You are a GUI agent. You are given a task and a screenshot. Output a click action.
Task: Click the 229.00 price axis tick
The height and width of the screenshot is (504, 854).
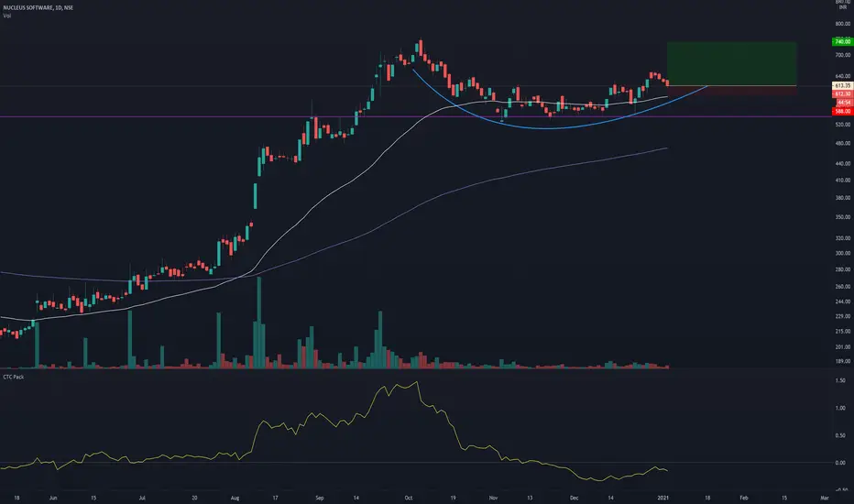[x=843, y=316]
